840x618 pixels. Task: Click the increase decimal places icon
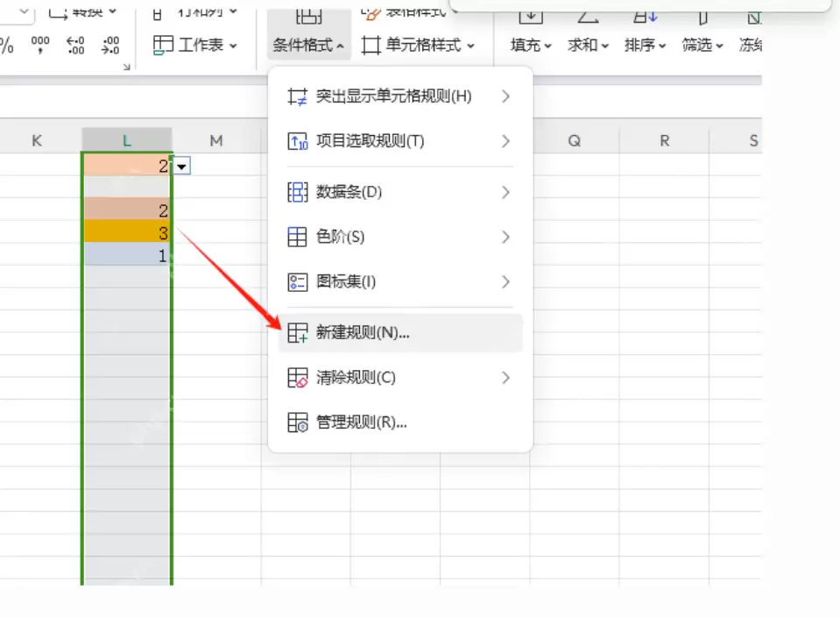tap(75, 45)
